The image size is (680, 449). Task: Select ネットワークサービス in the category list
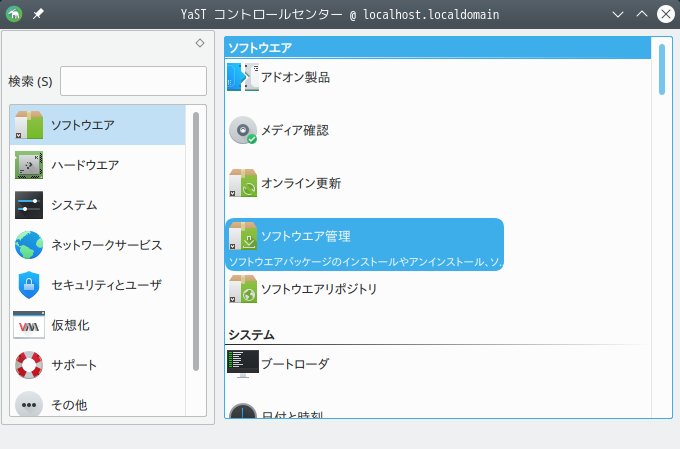pos(98,245)
